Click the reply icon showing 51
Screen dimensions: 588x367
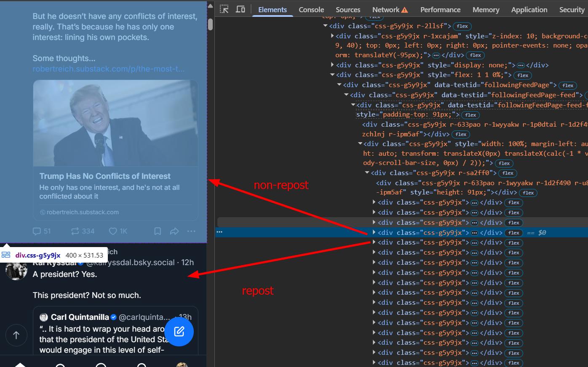(x=42, y=231)
